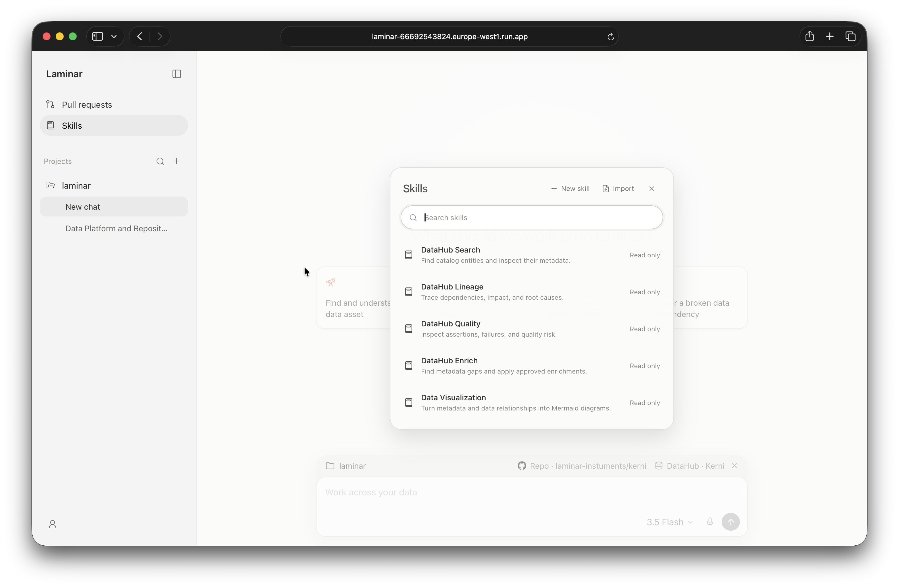Select the New chat entry
The width and height of the screenshot is (899, 588).
114,207
